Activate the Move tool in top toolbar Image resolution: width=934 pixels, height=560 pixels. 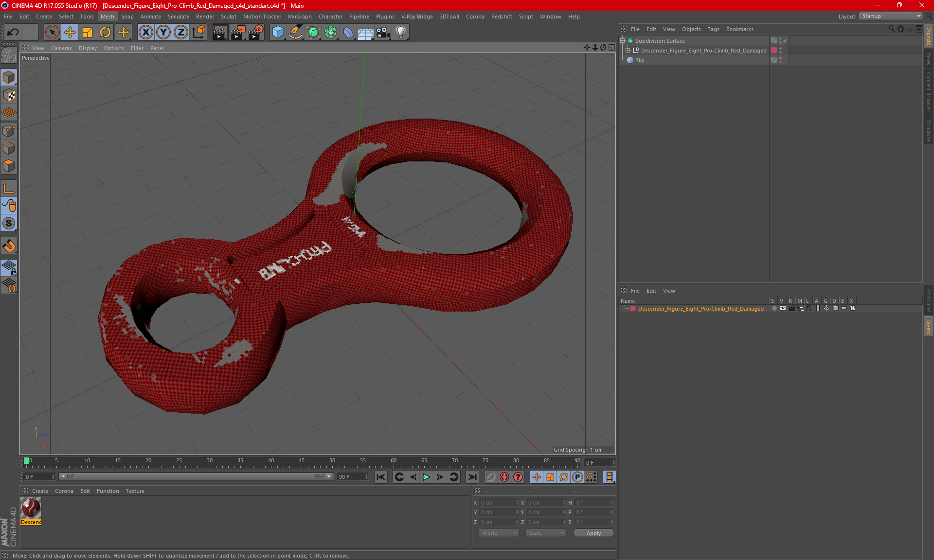click(70, 33)
